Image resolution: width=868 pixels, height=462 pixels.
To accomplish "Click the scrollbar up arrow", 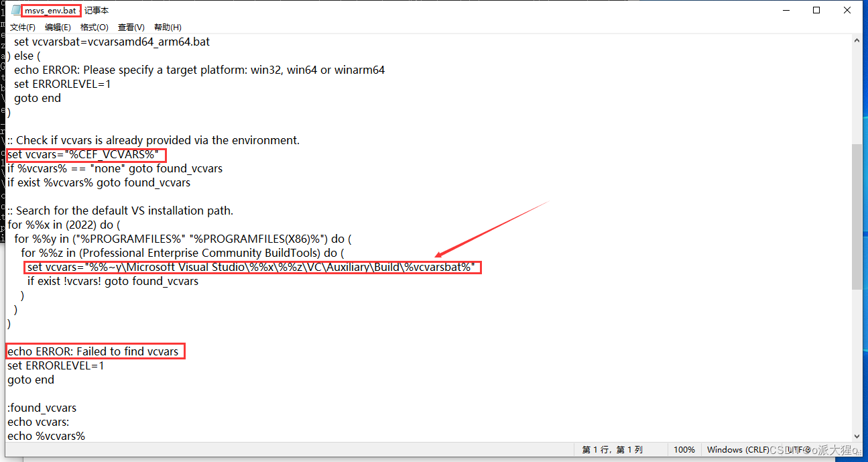I will tap(858, 40).
